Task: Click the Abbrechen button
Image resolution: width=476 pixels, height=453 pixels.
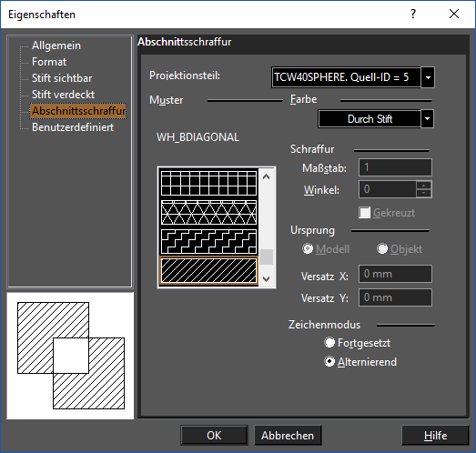Action: coord(288,436)
